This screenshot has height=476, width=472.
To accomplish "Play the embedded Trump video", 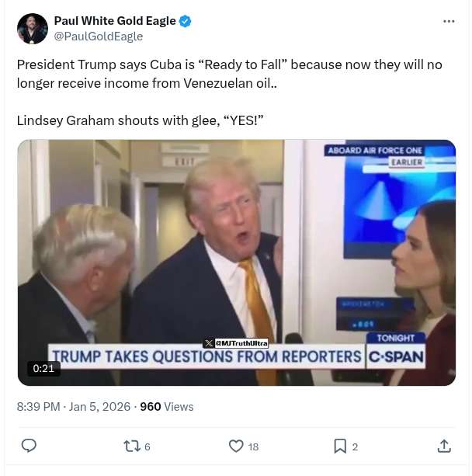I will pos(237,262).
